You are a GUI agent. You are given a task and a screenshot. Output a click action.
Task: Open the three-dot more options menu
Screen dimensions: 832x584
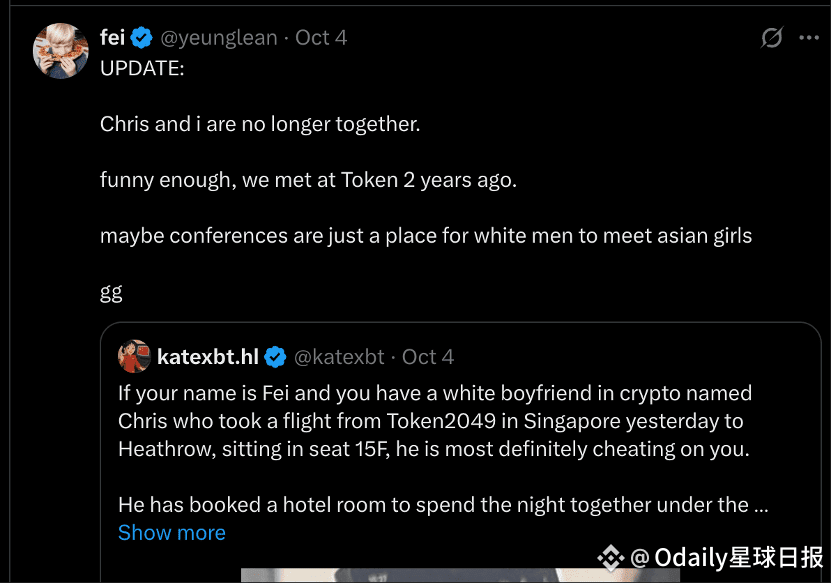(x=808, y=38)
